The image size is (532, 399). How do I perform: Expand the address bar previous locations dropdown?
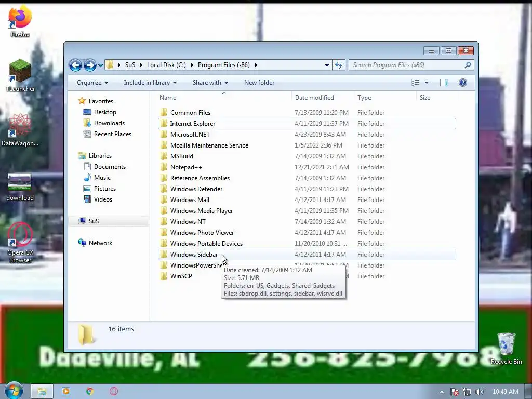click(327, 65)
